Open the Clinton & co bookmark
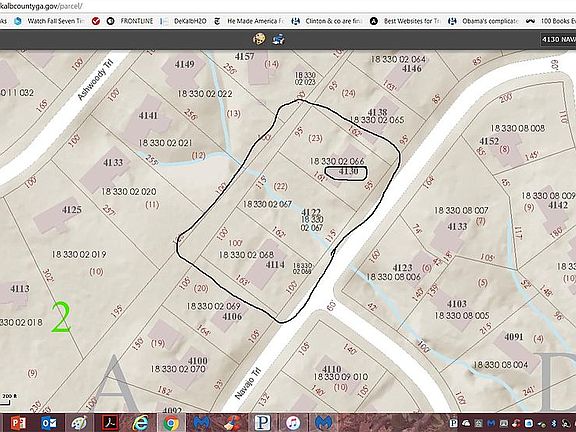The image size is (576, 432). point(327,21)
